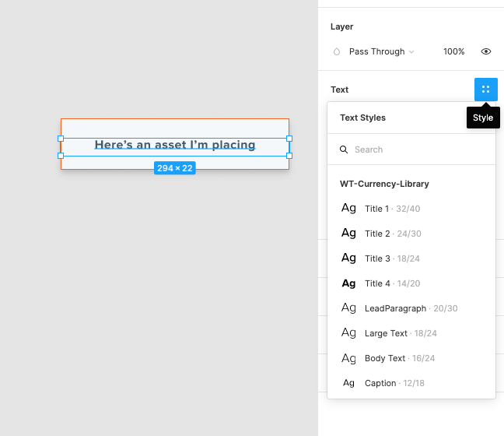Screen dimensions: 504x436
Task: Click the Ag preview for Caption
Action: [348, 383]
